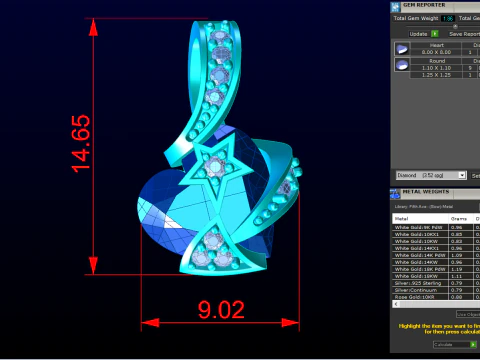The width and height of the screenshot is (480, 360).
Task: Click the Library Fifth Ave Metal label
Action: 424,207
